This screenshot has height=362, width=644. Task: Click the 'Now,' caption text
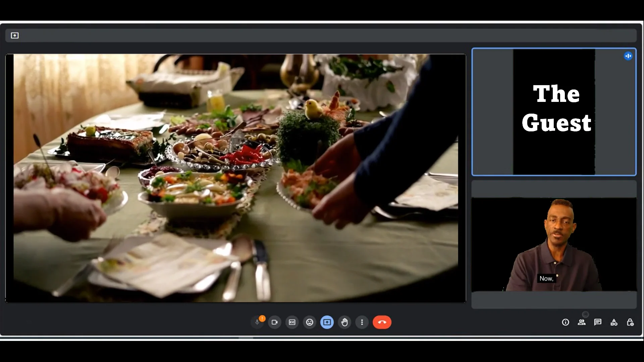click(x=546, y=279)
